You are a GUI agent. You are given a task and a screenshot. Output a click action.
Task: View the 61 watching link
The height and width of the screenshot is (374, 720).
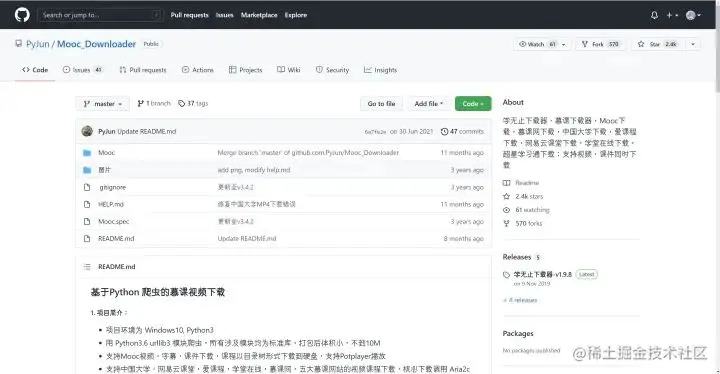(526, 210)
